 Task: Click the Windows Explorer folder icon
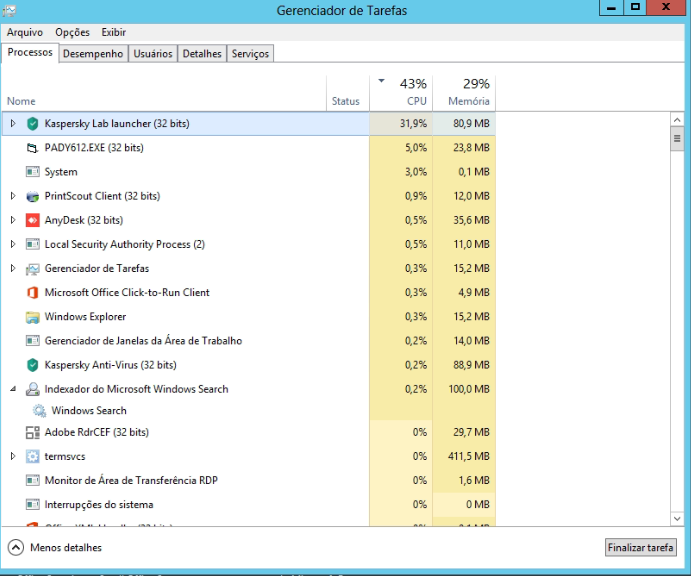tap(33, 317)
